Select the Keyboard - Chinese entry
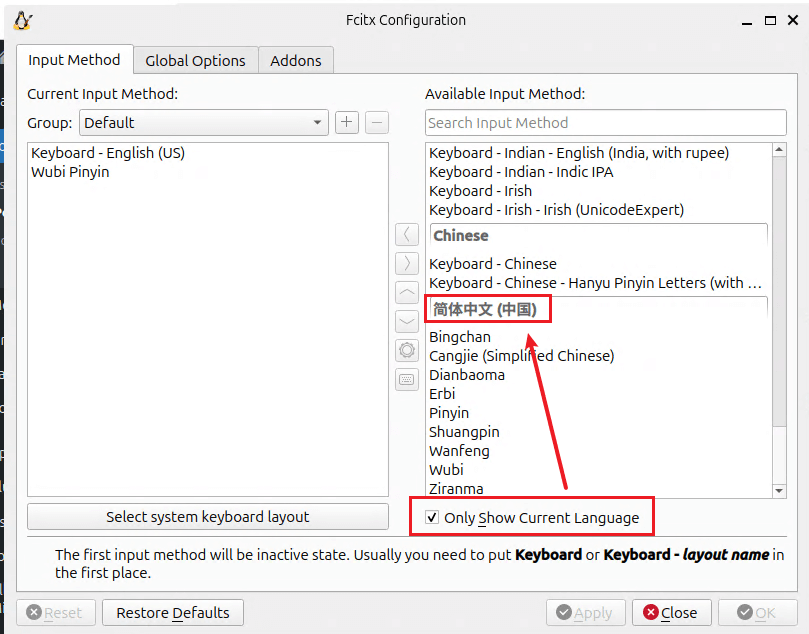The width and height of the screenshot is (809, 634). pyautogui.click(x=600, y=264)
